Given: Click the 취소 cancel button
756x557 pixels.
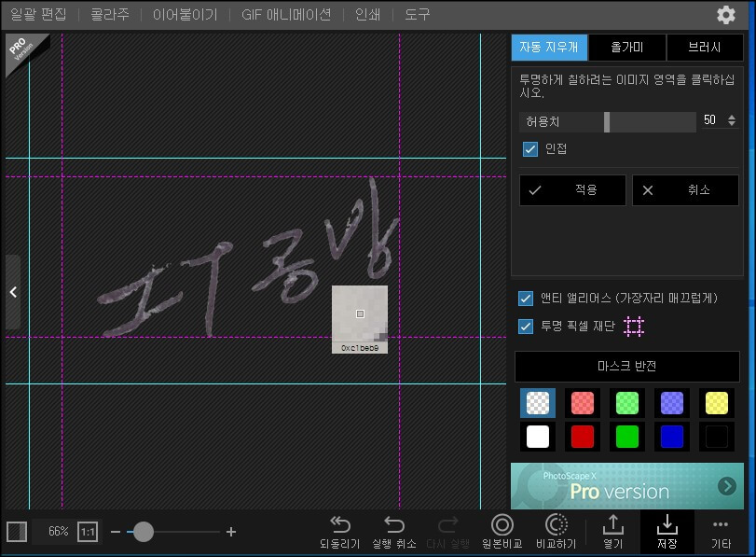Looking at the screenshot, I should click(685, 190).
